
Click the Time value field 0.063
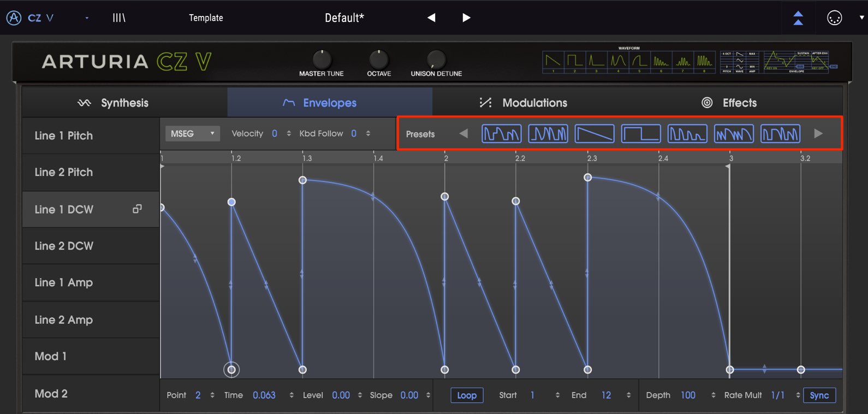coord(264,395)
